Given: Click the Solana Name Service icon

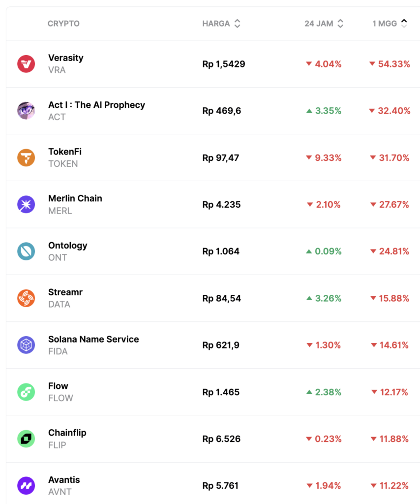Looking at the screenshot, I should coord(26,345).
